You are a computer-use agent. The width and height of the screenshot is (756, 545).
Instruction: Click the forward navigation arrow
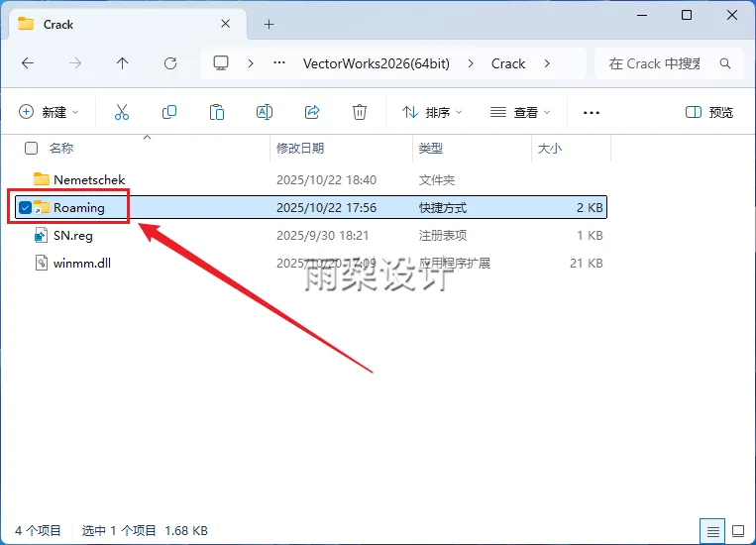click(x=74, y=63)
